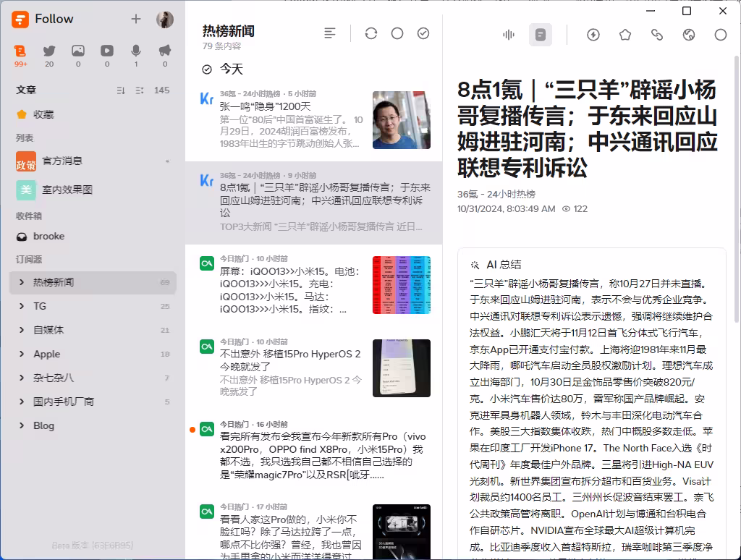Viewport: 741px width, 560px height.
Task: Open the 官方消息 list
Action: click(62, 161)
